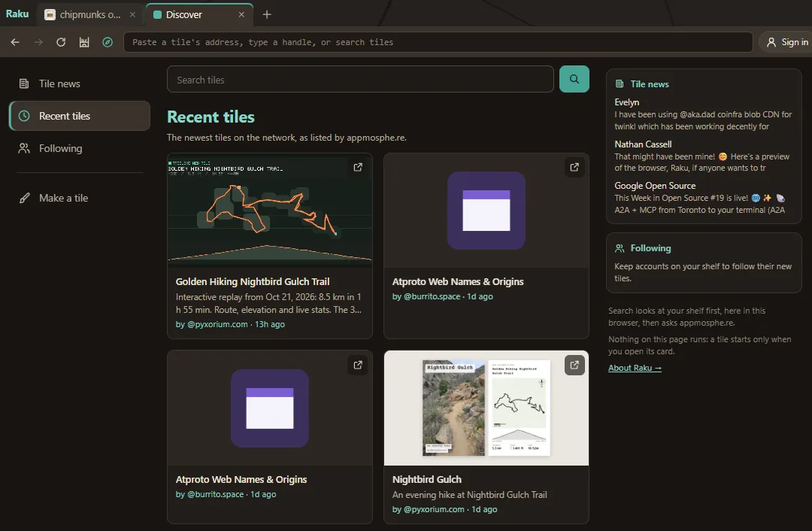Click the compass Discover icon
Viewport: 812px width, 531px height.
click(x=108, y=42)
